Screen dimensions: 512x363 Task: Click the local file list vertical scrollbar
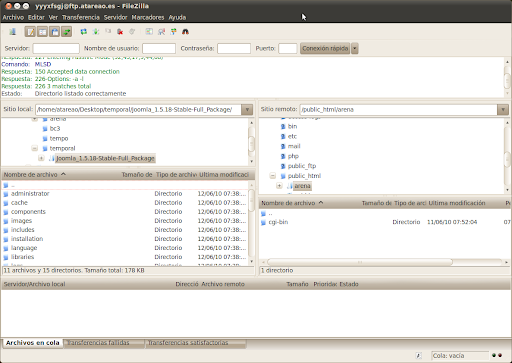point(251,201)
